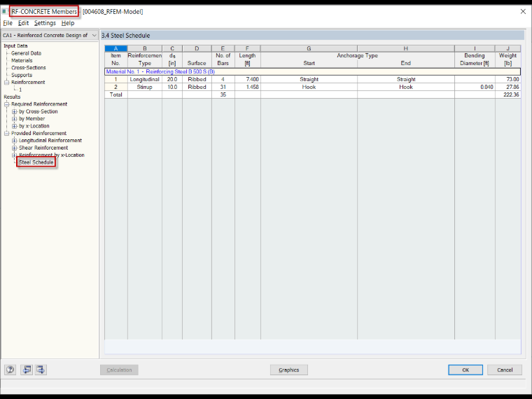Select column J Weight header

click(x=507, y=48)
